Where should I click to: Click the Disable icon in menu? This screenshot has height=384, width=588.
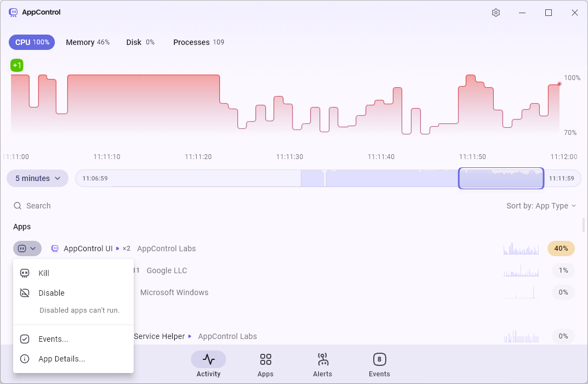pyautogui.click(x=25, y=293)
